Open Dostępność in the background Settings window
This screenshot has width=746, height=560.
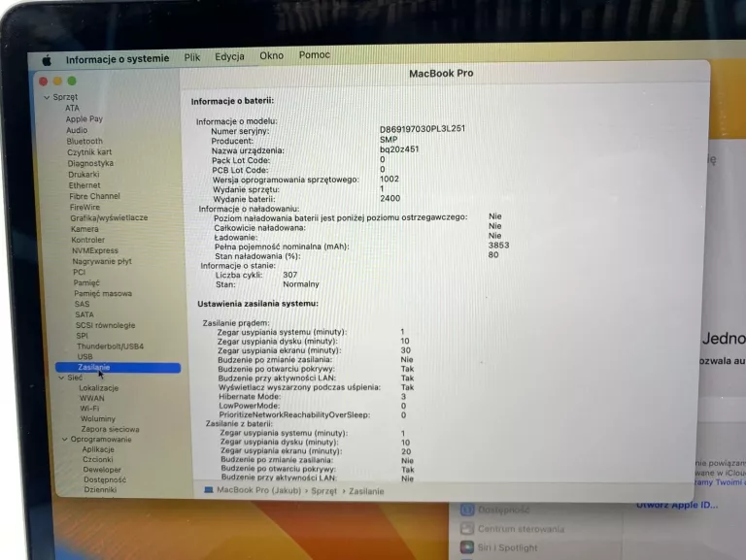[x=503, y=510]
